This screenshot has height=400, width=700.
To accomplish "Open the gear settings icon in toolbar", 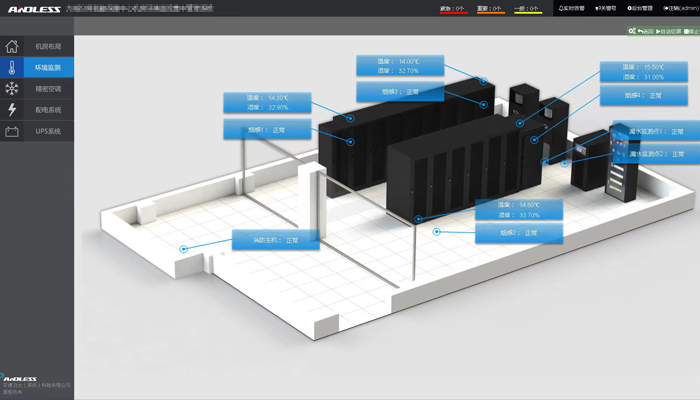I will [632, 32].
